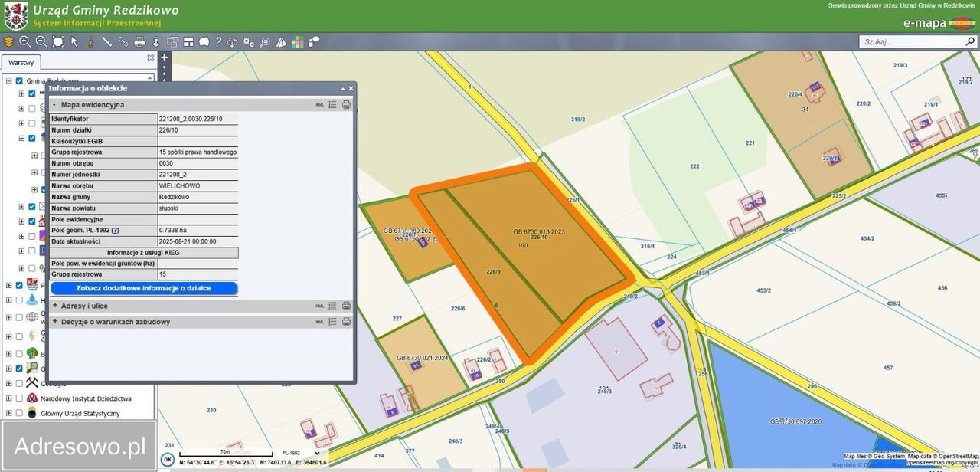The width and height of the screenshot is (980, 472).
Task: Print the Mapa ewidencyjna section
Action: pyautogui.click(x=346, y=104)
